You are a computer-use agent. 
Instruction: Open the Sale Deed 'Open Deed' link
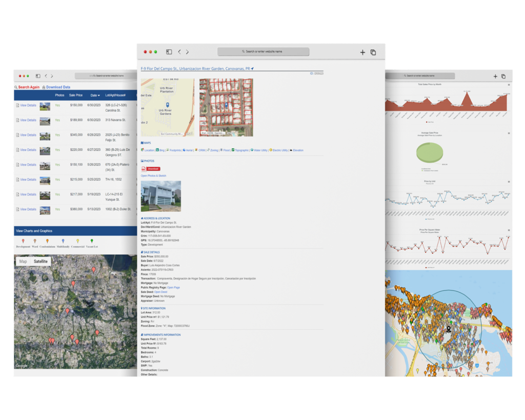click(160, 292)
